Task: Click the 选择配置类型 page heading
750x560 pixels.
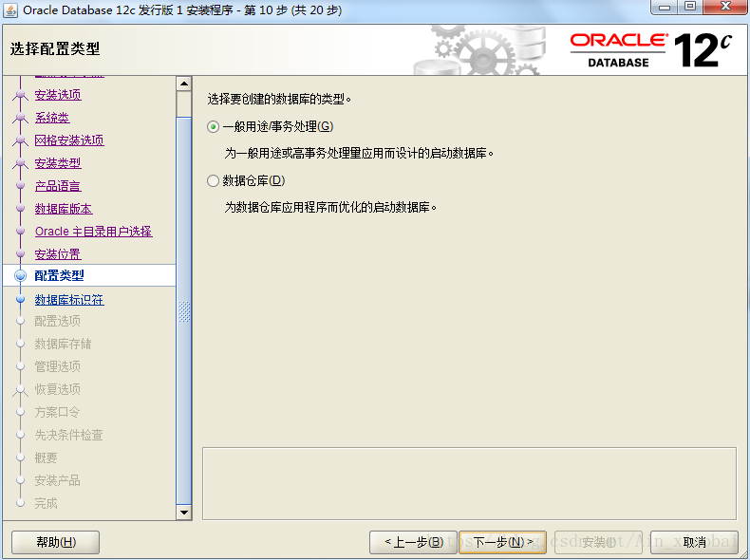Action: [x=55, y=48]
